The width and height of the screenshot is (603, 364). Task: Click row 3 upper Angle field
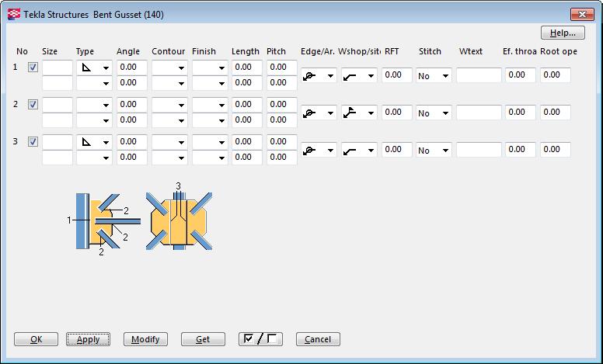pyautogui.click(x=132, y=142)
